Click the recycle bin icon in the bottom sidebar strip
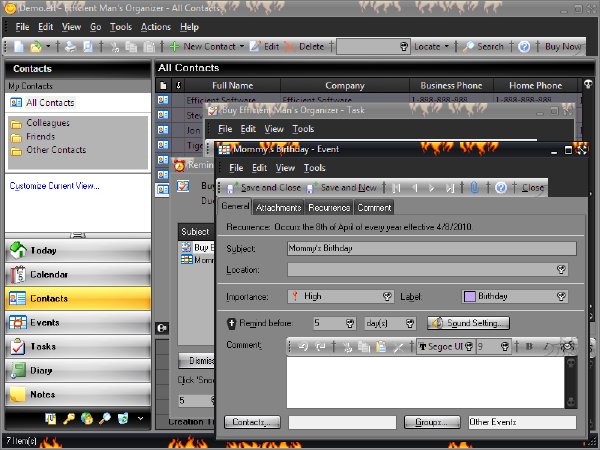Viewport: 600px width, 450px height. coord(123,419)
